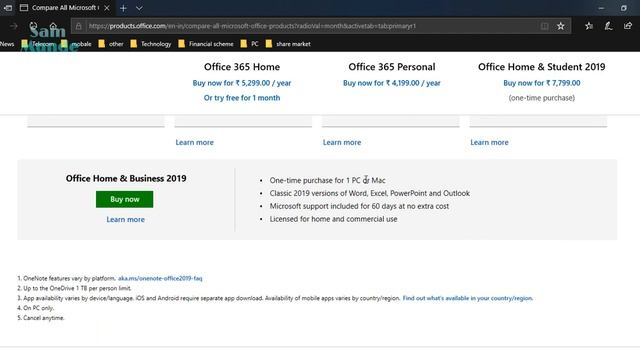The height and width of the screenshot is (360, 640).
Task: Open Learn more below Buy now button
Action: click(125, 220)
